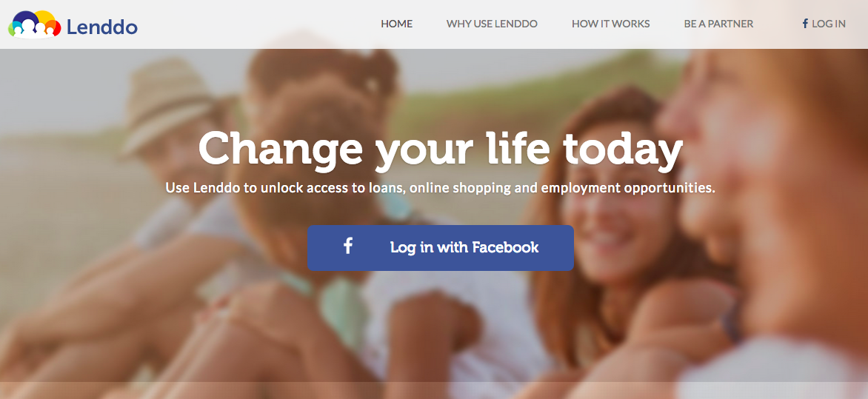
Task: Click the word 'today' in the headline
Action: click(623, 148)
